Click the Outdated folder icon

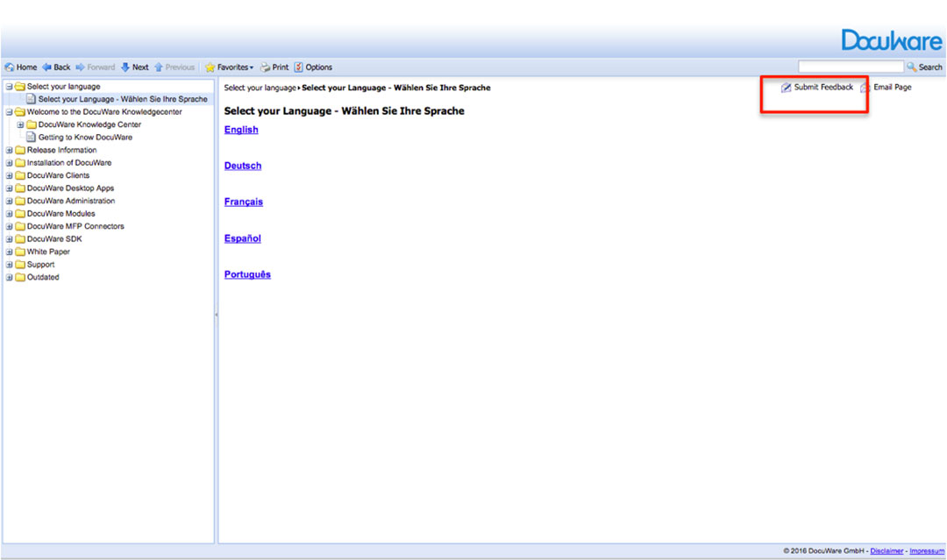click(x=20, y=277)
